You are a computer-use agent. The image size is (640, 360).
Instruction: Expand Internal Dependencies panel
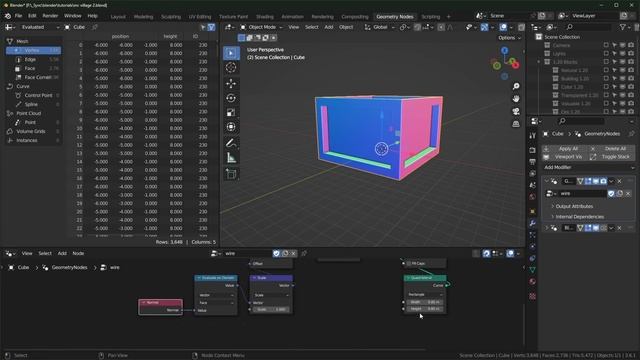coord(579,217)
